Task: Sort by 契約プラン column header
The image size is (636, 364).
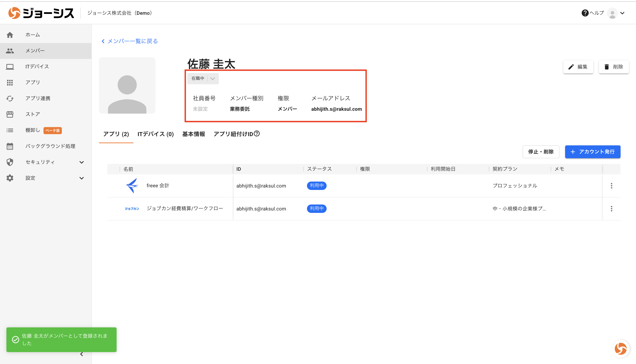Action: coord(505,169)
